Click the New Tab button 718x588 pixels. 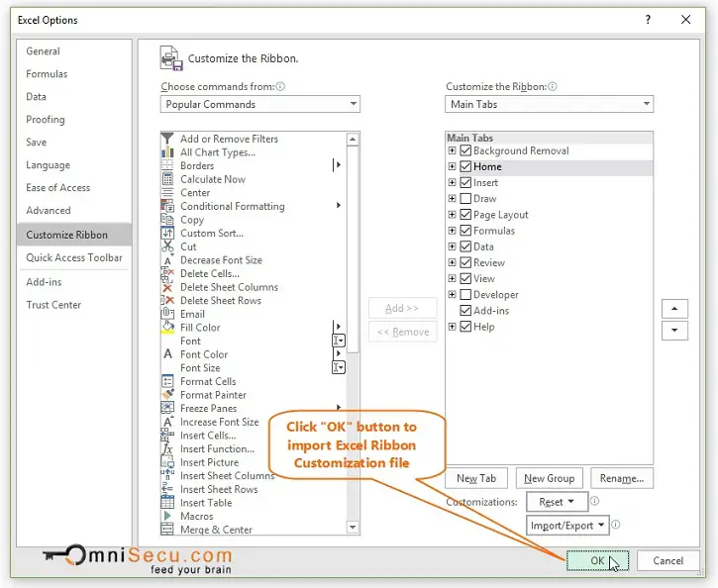click(476, 478)
